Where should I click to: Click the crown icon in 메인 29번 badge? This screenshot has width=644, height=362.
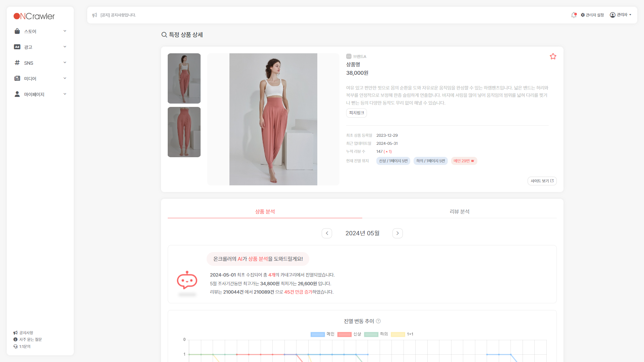pos(473,161)
